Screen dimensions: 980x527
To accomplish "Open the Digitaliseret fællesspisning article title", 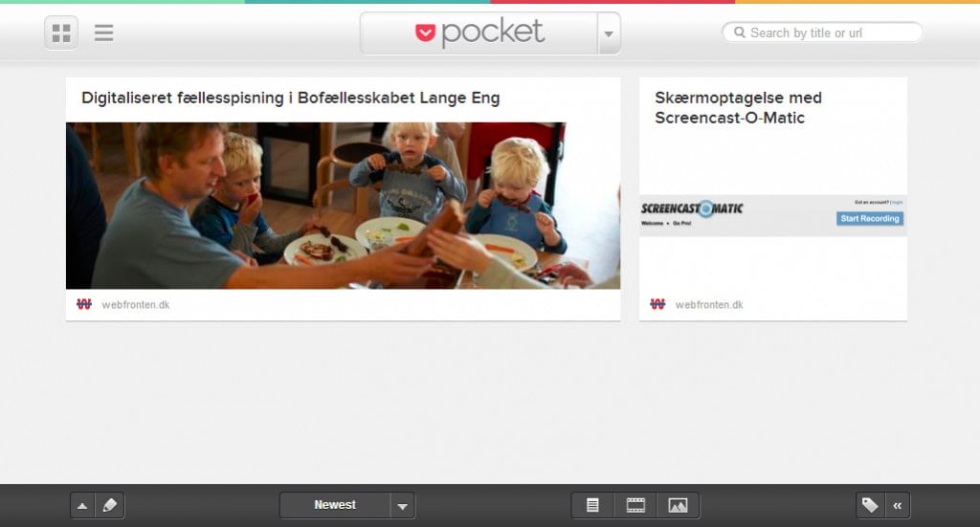I will point(291,98).
